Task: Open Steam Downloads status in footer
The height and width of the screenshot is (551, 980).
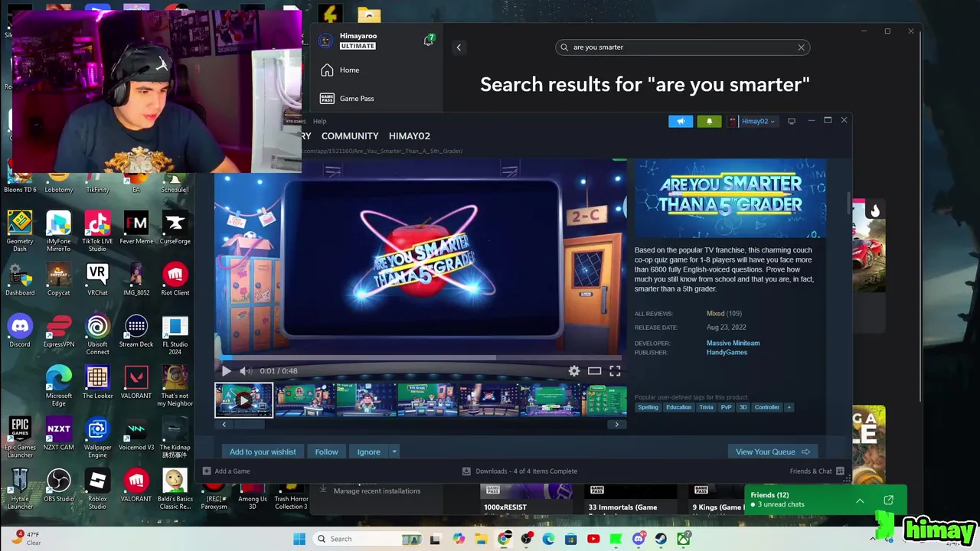Action: (x=520, y=471)
